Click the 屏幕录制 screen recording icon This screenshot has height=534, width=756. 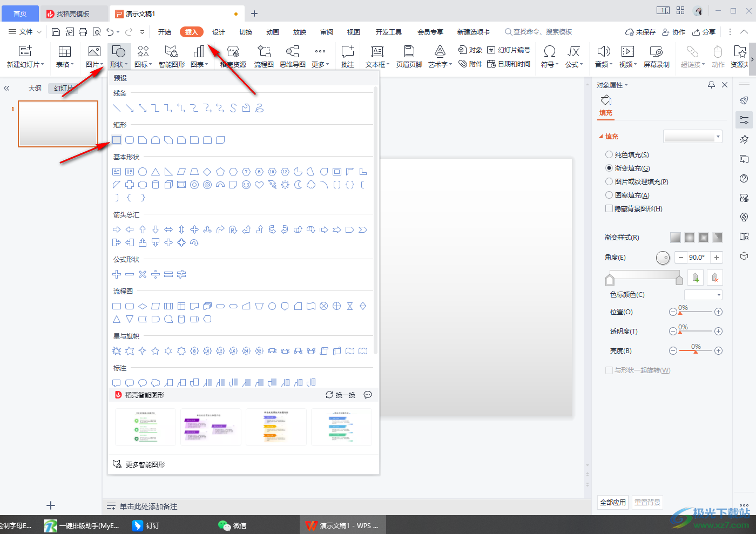657,56
